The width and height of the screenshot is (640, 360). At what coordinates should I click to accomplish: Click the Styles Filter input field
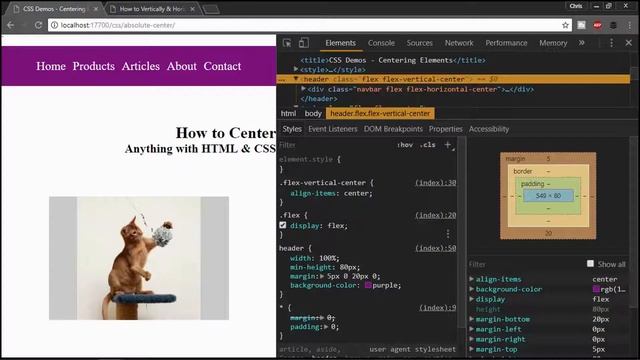coord(335,145)
